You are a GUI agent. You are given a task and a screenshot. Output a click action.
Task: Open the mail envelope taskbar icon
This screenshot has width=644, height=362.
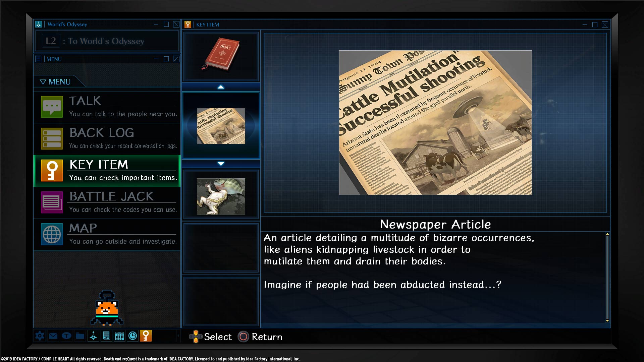coord(53,336)
